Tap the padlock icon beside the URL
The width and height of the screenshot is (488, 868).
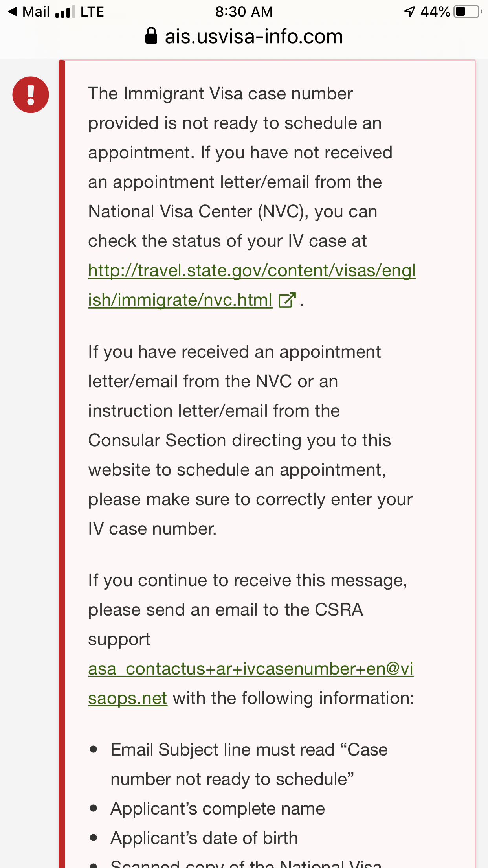click(x=151, y=36)
